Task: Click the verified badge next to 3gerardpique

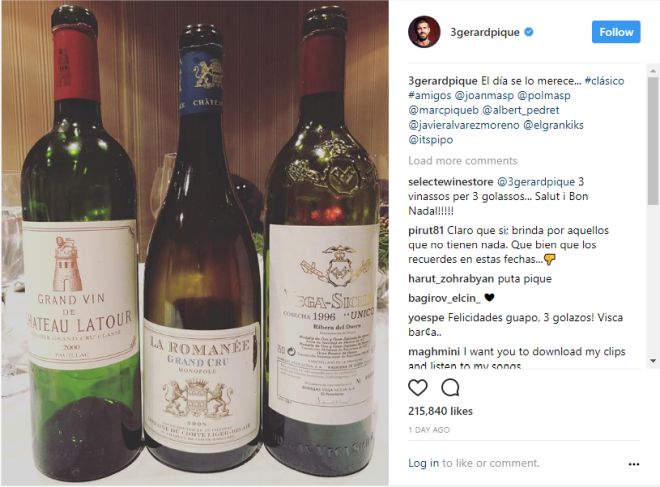Action: pos(529,32)
